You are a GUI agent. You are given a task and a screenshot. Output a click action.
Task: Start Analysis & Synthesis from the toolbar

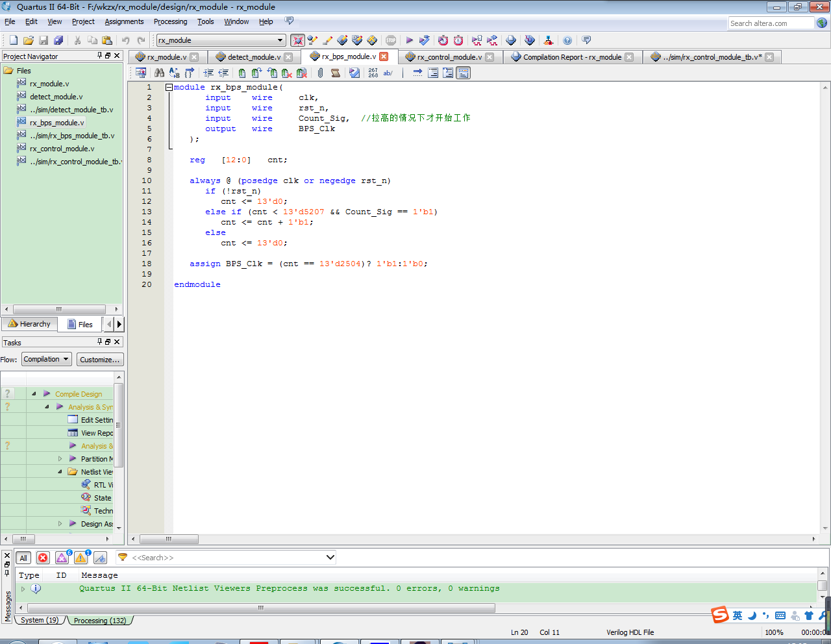pyautogui.click(x=425, y=40)
